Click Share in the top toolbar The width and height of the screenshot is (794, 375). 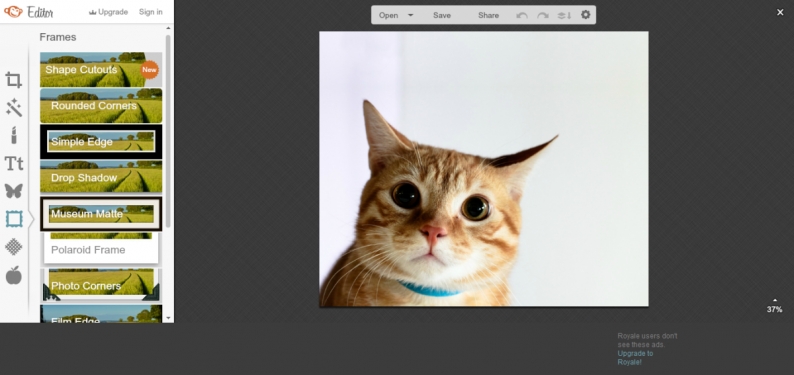point(488,15)
